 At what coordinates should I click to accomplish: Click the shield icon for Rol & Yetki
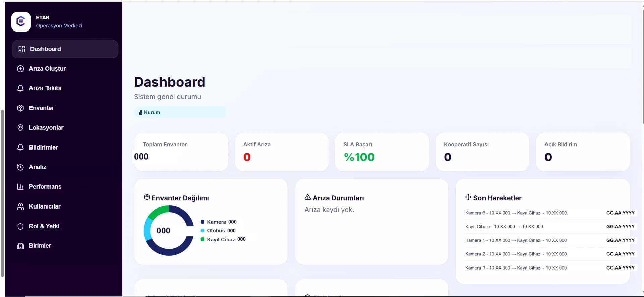tap(20, 226)
